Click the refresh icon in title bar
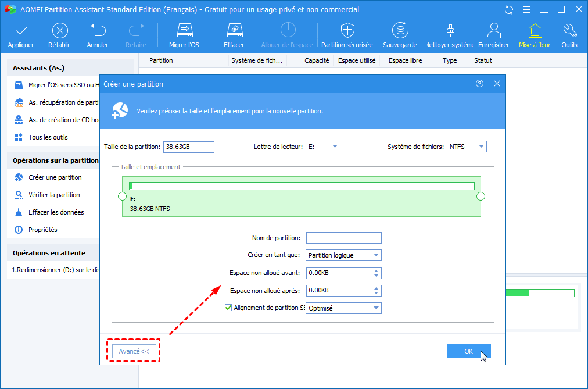 509,10
